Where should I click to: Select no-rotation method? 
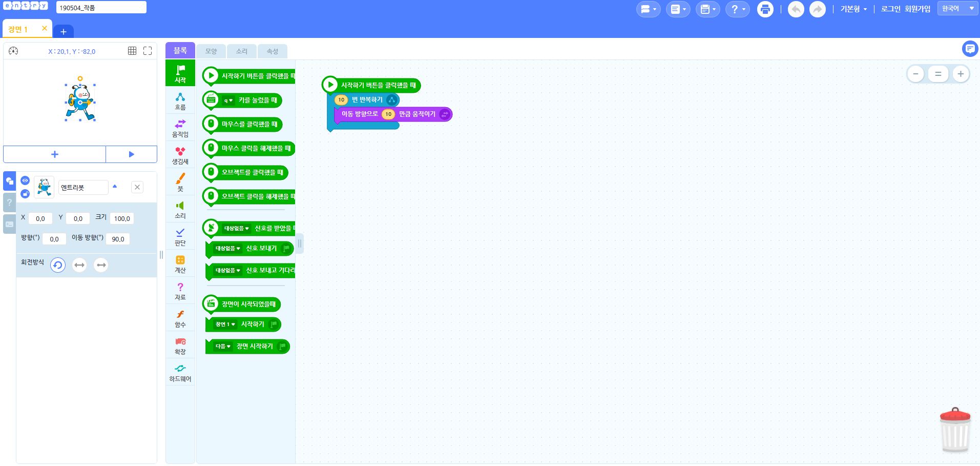point(101,265)
